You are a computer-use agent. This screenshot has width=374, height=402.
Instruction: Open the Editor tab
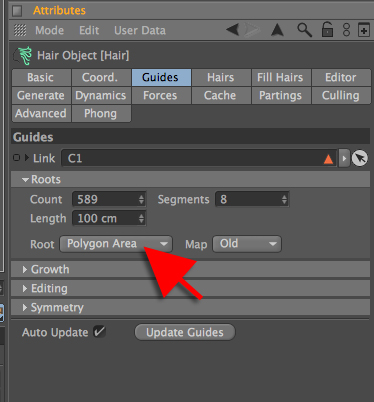pyautogui.click(x=341, y=78)
